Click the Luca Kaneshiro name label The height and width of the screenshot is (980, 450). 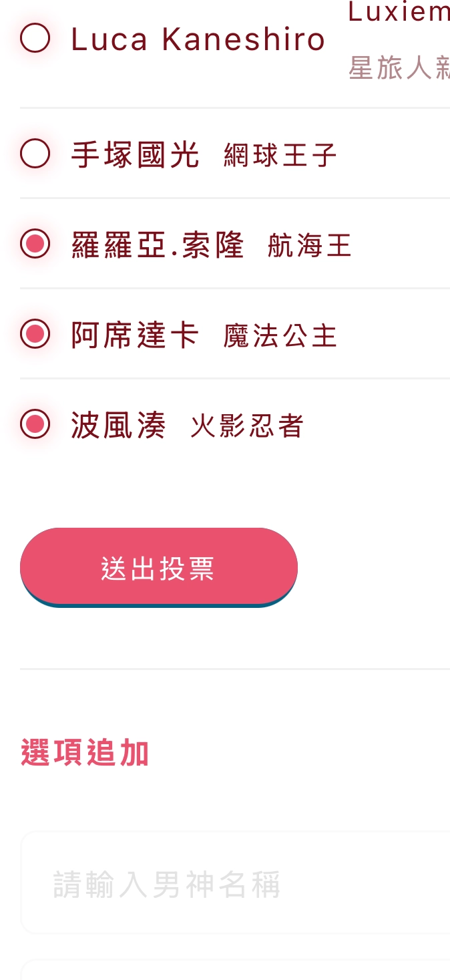click(198, 40)
